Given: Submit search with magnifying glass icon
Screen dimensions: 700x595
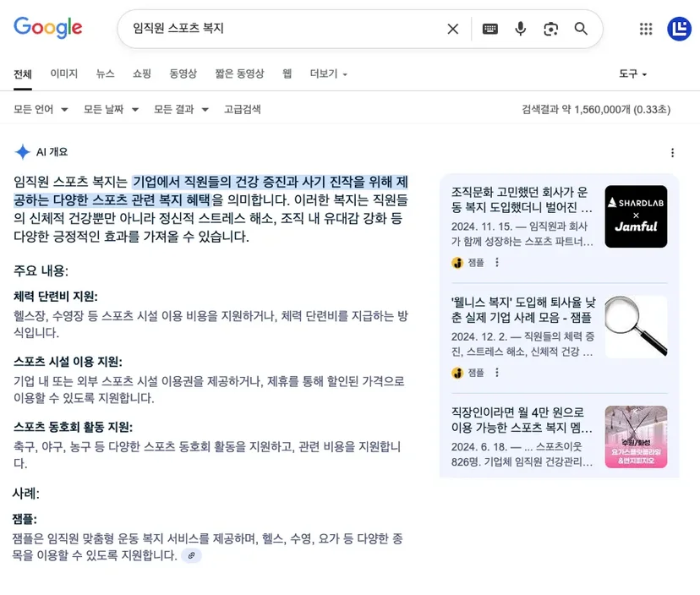Looking at the screenshot, I should point(581,29).
